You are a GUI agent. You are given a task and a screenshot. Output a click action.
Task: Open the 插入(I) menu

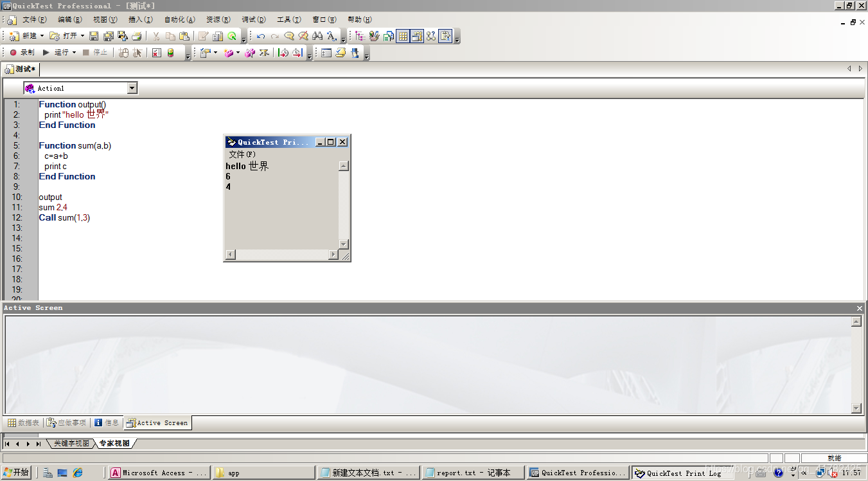pyautogui.click(x=141, y=20)
